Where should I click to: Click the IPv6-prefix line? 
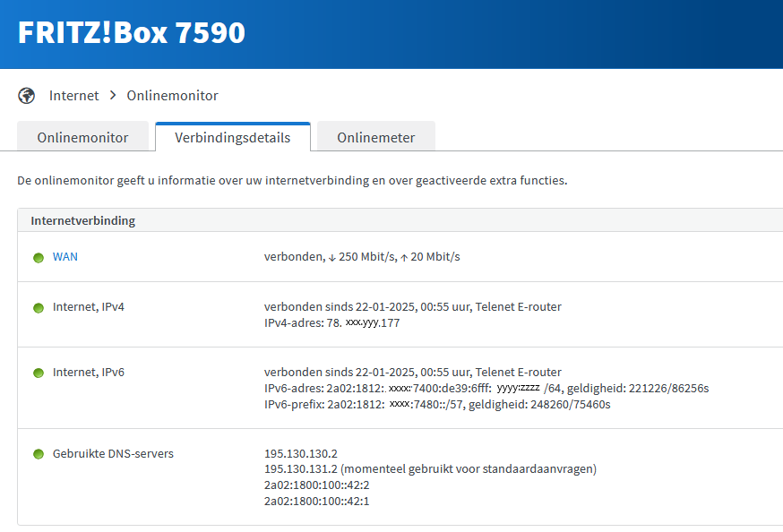[436, 405]
